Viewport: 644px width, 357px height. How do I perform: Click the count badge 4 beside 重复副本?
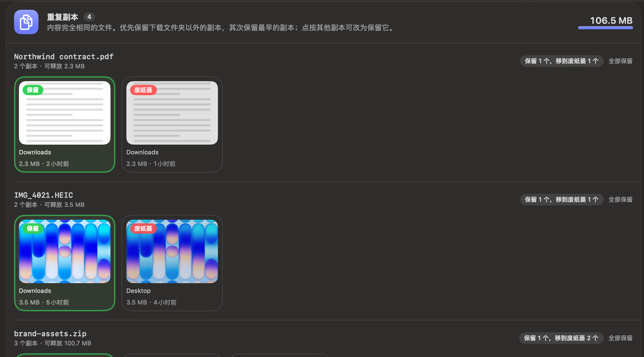coord(89,17)
